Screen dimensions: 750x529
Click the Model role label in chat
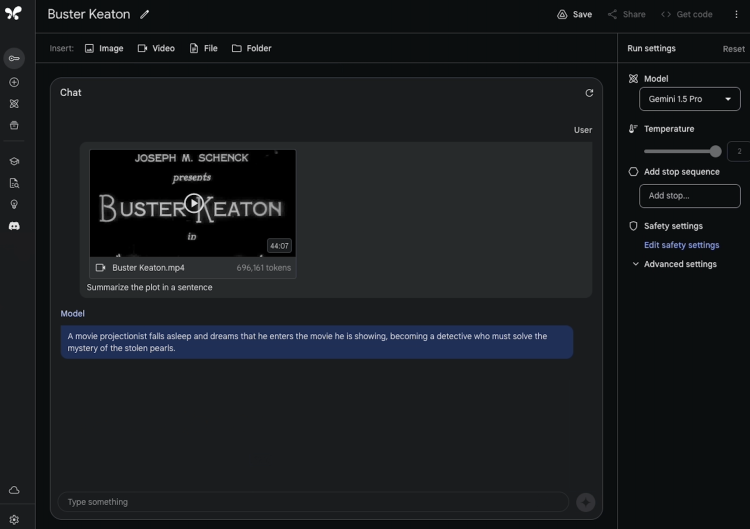coord(72,314)
